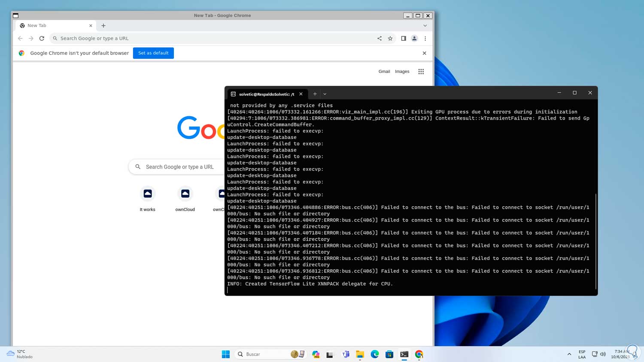Launch Microsoft Teams from the taskbar
Image resolution: width=644 pixels, height=362 pixels.
(x=346, y=354)
